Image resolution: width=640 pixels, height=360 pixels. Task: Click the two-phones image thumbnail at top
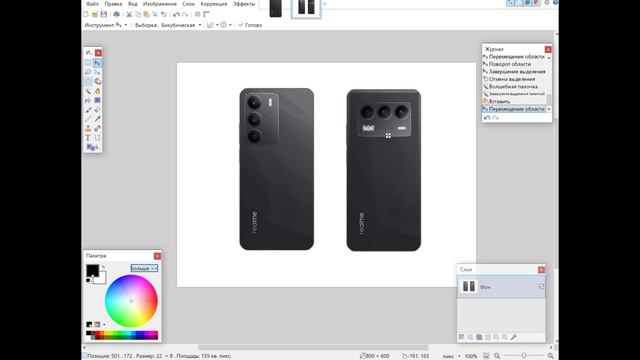tap(306, 8)
